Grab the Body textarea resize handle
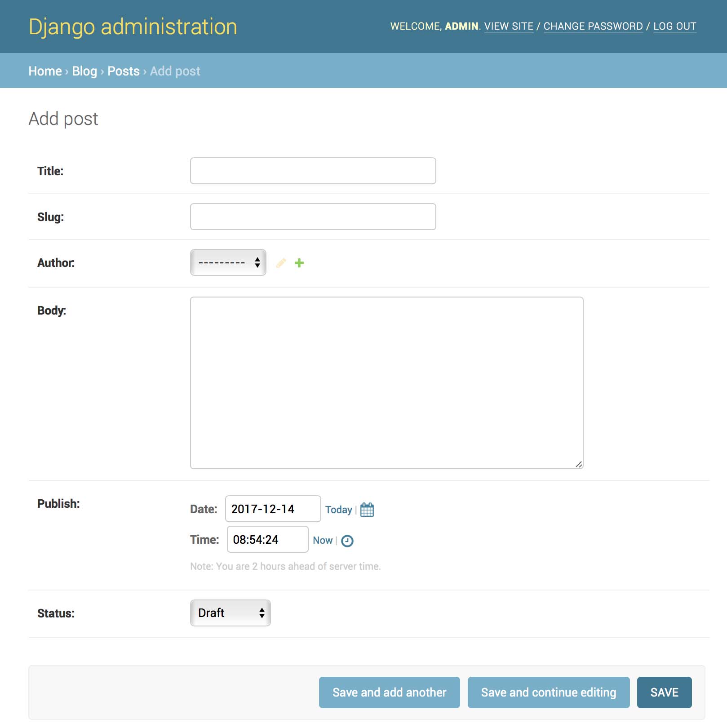The width and height of the screenshot is (727, 728). pos(579,464)
